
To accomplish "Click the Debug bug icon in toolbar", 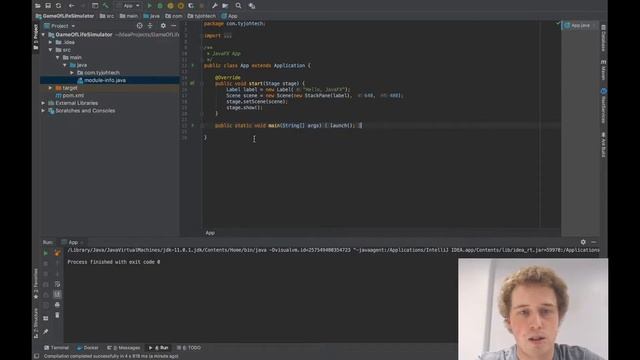I will (x=160, y=6).
